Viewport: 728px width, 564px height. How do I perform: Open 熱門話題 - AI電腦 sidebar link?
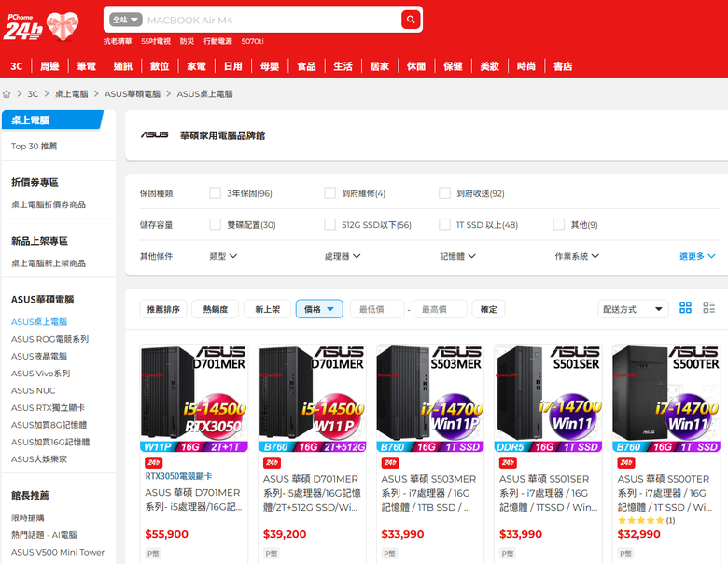click(x=44, y=535)
